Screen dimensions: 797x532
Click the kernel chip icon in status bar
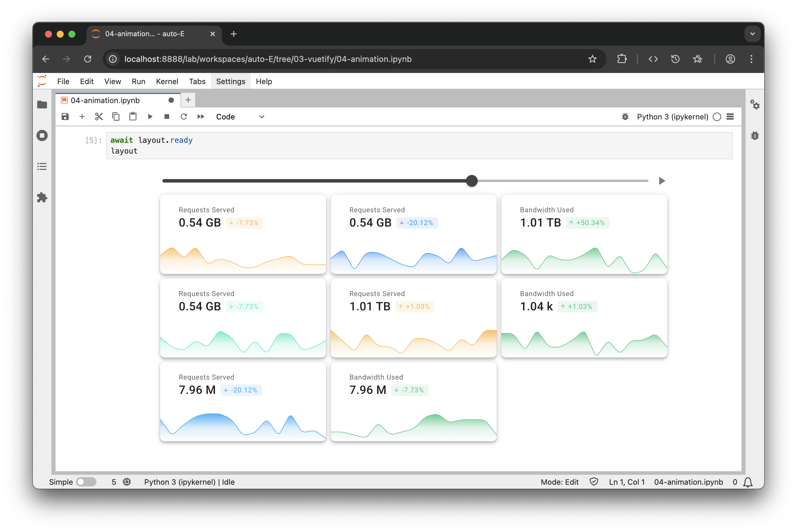click(x=127, y=482)
